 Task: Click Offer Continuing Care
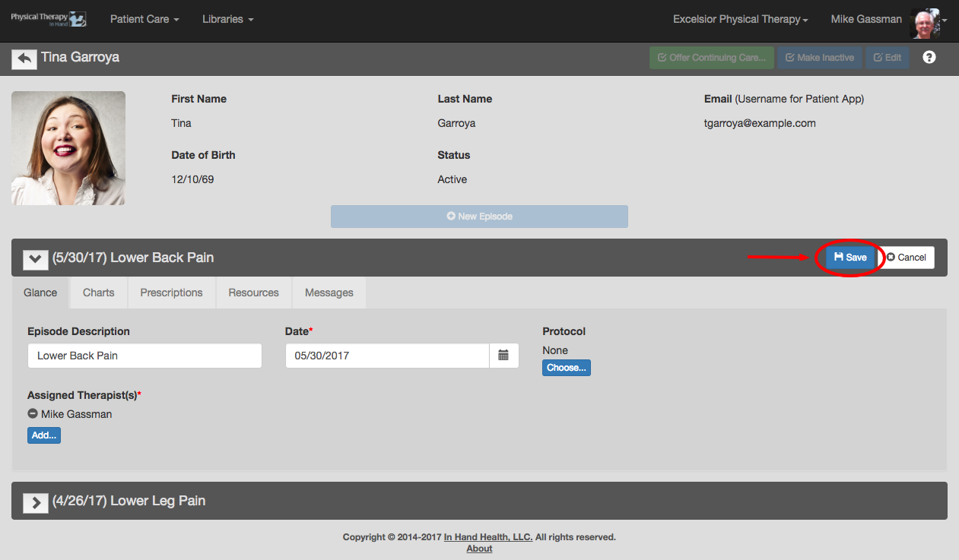coord(711,57)
